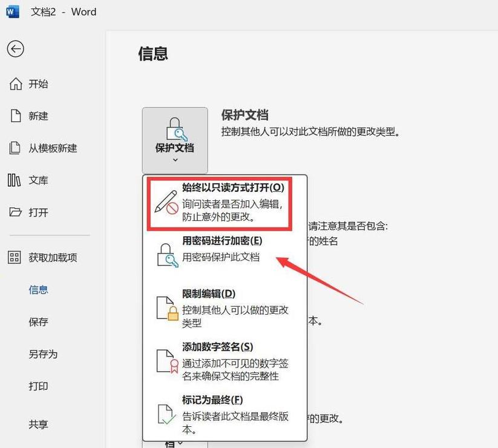Open 共享 from the sidebar

39,424
